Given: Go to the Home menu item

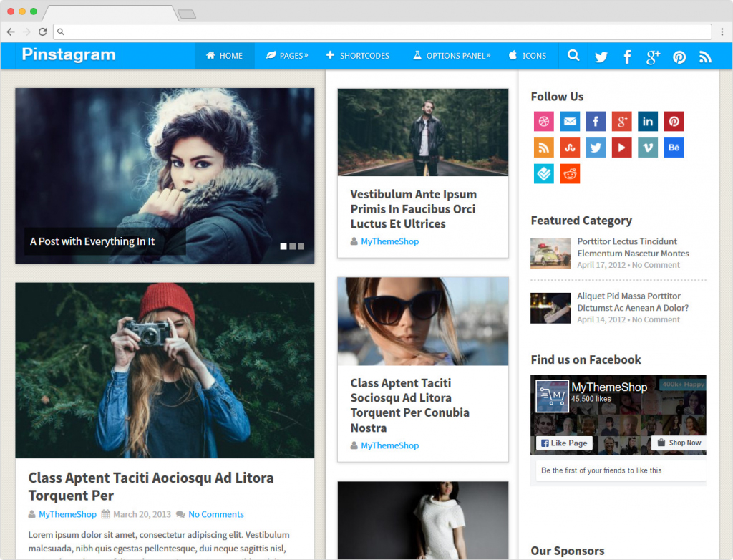Looking at the screenshot, I should click(224, 56).
